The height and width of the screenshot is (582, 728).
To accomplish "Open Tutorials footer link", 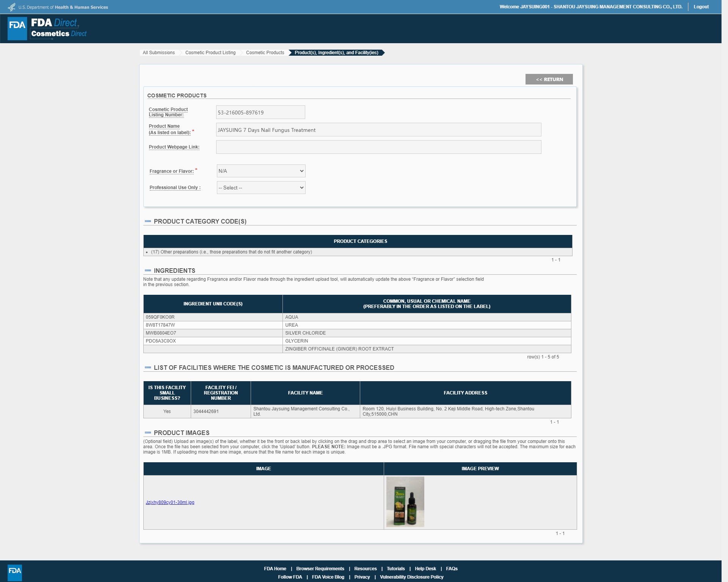I will [395, 569].
